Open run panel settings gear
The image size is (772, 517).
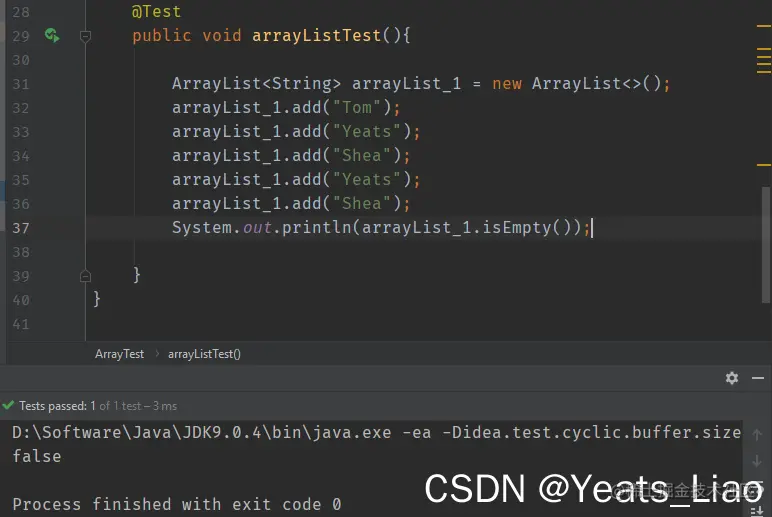pyautogui.click(x=732, y=378)
